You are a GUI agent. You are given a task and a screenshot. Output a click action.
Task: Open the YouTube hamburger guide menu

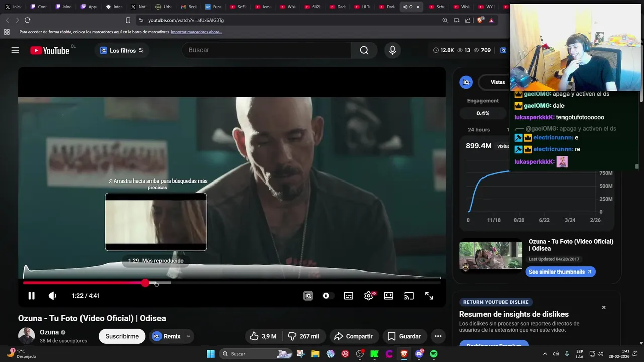(x=15, y=50)
